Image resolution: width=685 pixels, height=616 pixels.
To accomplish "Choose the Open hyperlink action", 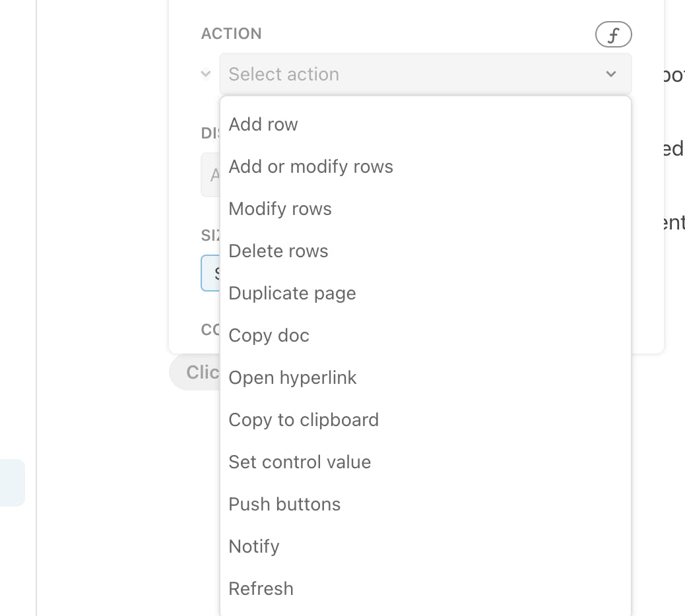I will pos(292,378).
